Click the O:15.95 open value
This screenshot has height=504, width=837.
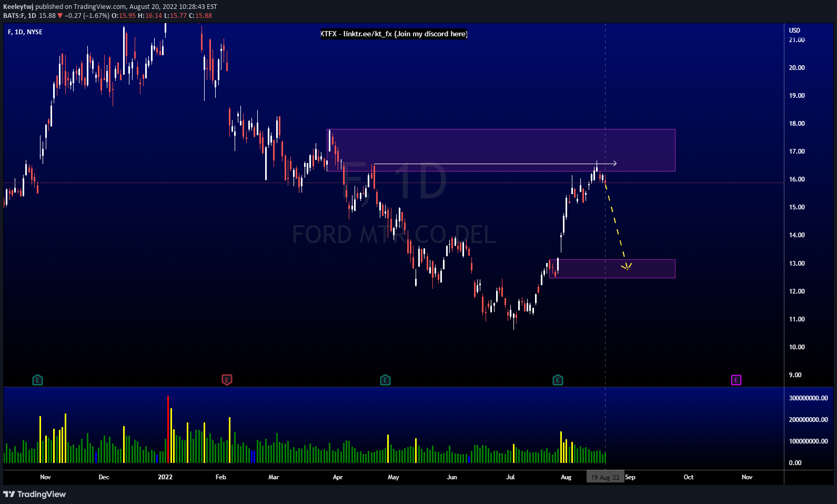click(x=124, y=16)
